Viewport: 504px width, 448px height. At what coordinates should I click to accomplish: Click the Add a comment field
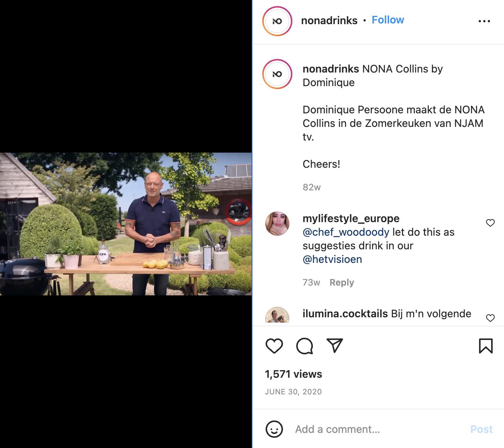click(378, 429)
